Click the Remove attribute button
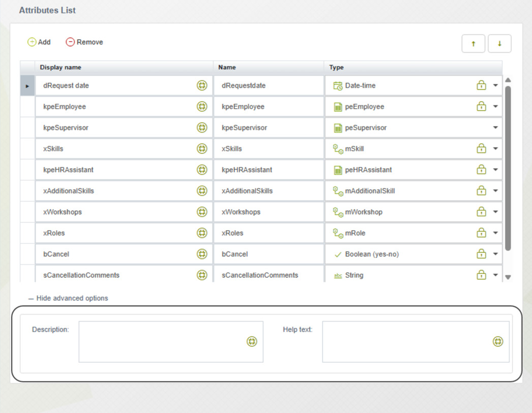Viewport: 532px width, 413px height. (84, 42)
